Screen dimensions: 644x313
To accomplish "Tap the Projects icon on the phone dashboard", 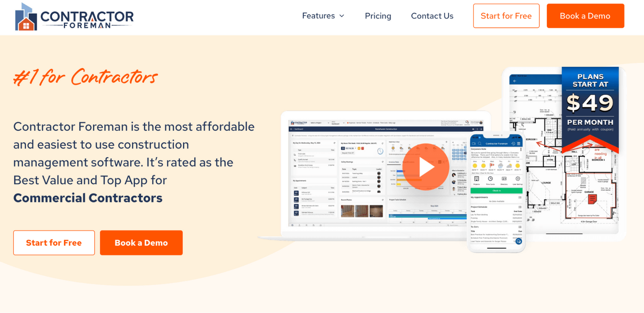I will pos(477,179).
